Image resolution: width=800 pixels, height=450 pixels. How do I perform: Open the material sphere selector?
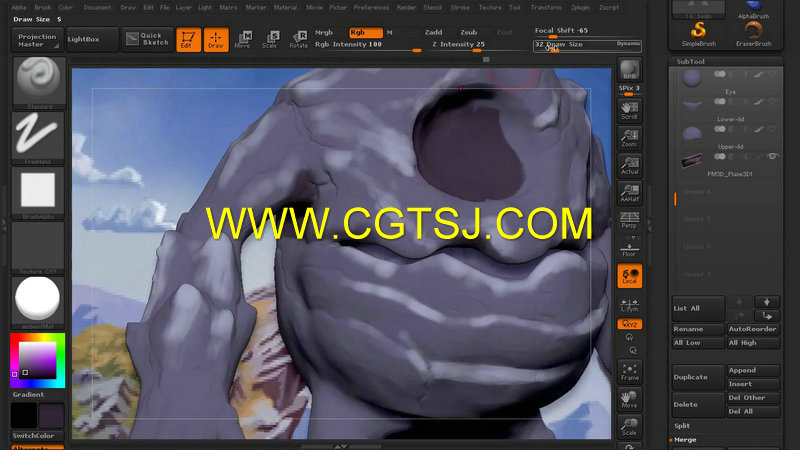click(38, 303)
